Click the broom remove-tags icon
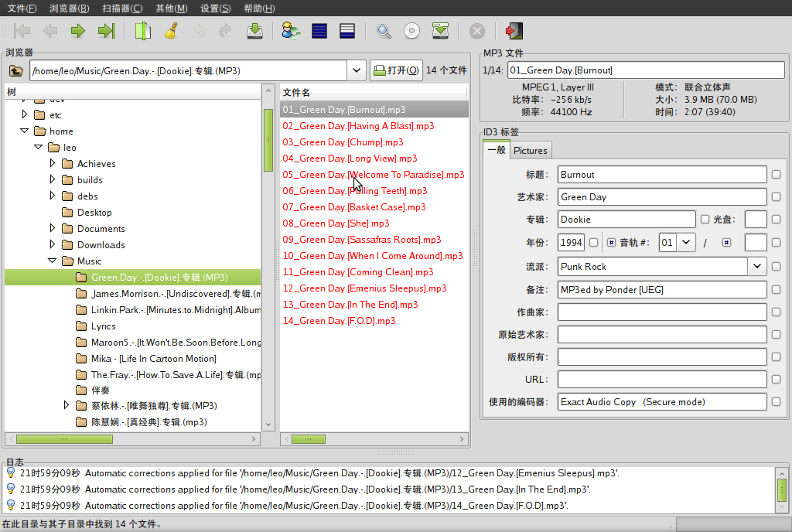The height and width of the screenshot is (532, 792). (171, 31)
